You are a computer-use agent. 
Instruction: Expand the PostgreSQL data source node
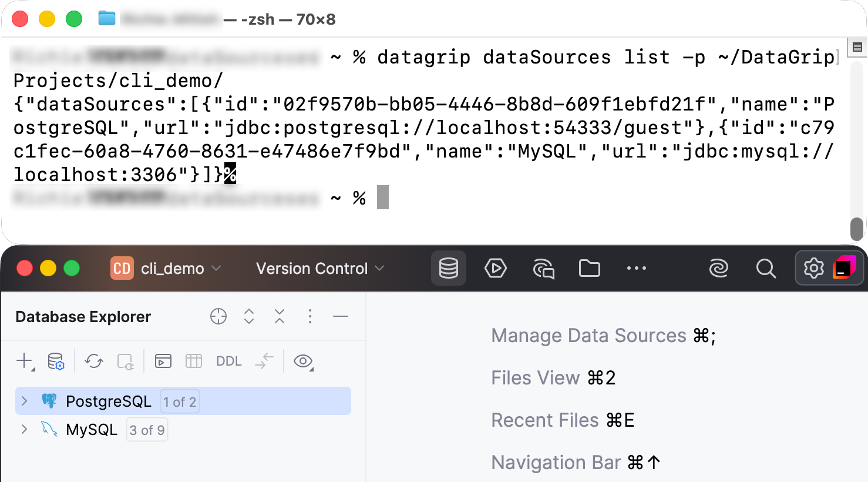[x=24, y=401]
